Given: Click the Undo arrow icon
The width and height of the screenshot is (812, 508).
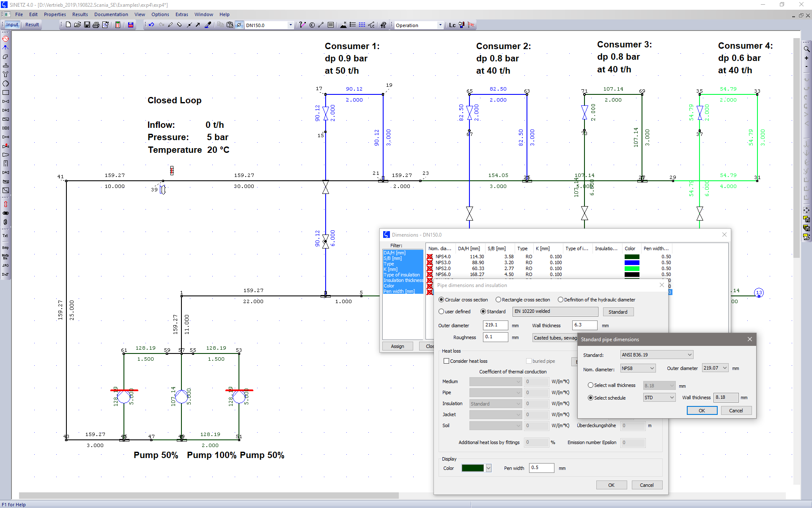Looking at the screenshot, I should (x=151, y=25).
